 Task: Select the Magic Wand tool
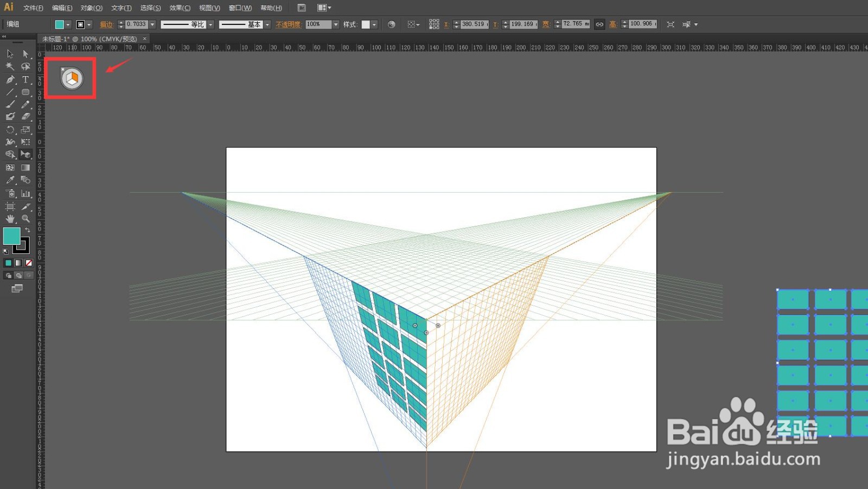coord(10,66)
